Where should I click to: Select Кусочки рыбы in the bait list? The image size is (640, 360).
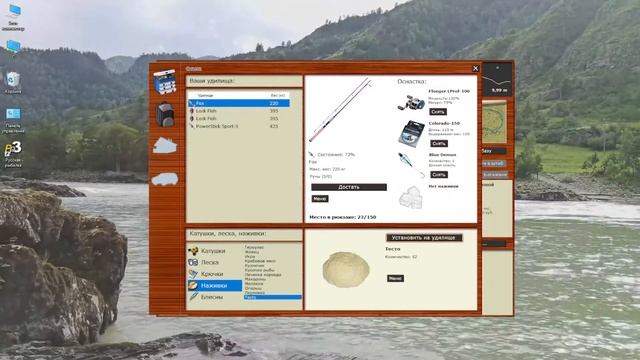tap(259, 270)
